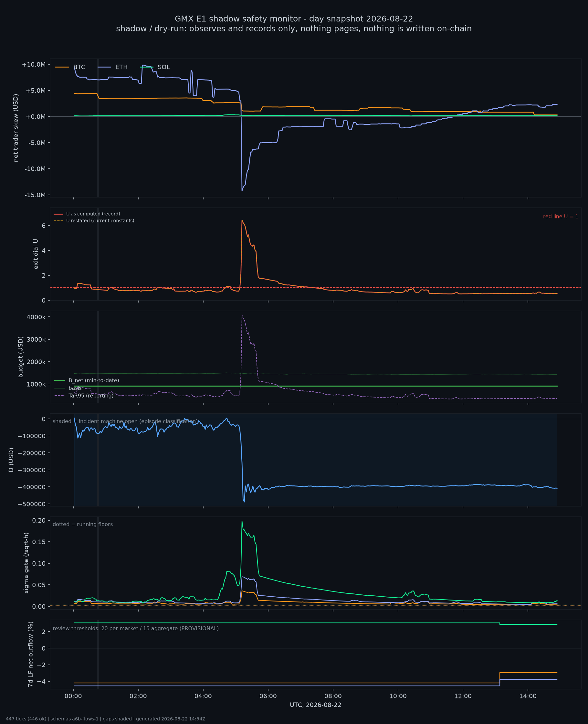Viewport: 588px width, 724px height.
Task: Click the "+5.0M" y-axis tick label
Action: [x=36, y=91]
